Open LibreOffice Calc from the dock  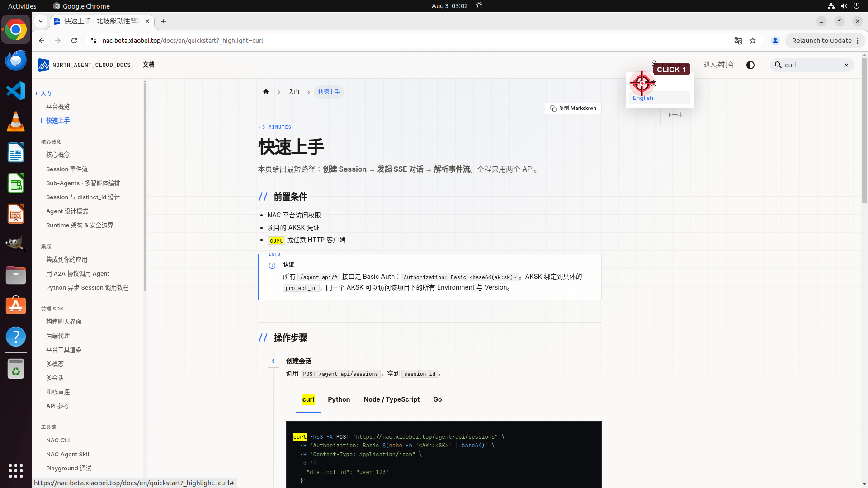pos(16,183)
